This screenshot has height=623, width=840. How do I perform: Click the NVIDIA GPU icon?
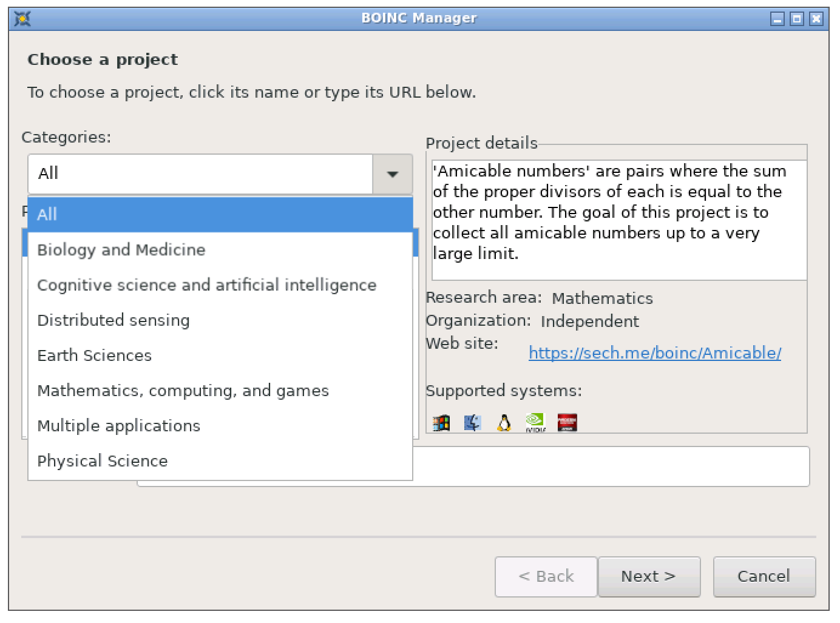pyautogui.click(x=535, y=422)
